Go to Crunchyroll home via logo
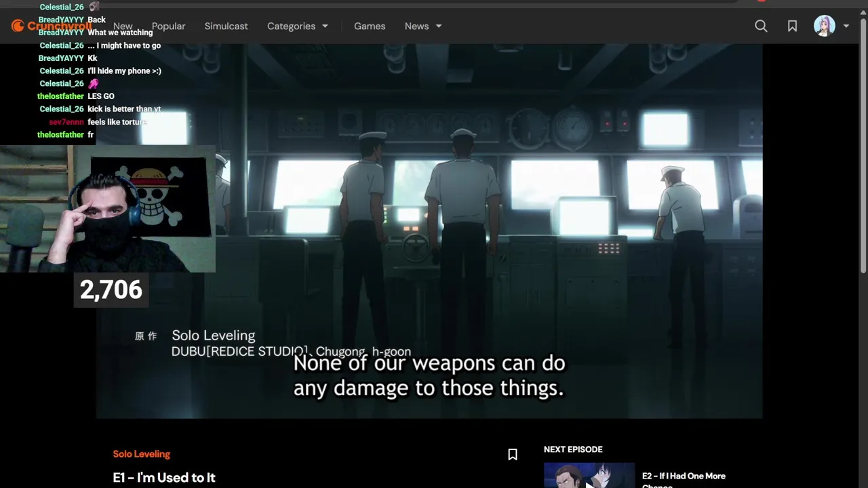The height and width of the screenshot is (488, 868). pyautogui.click(x=51, y=26)
